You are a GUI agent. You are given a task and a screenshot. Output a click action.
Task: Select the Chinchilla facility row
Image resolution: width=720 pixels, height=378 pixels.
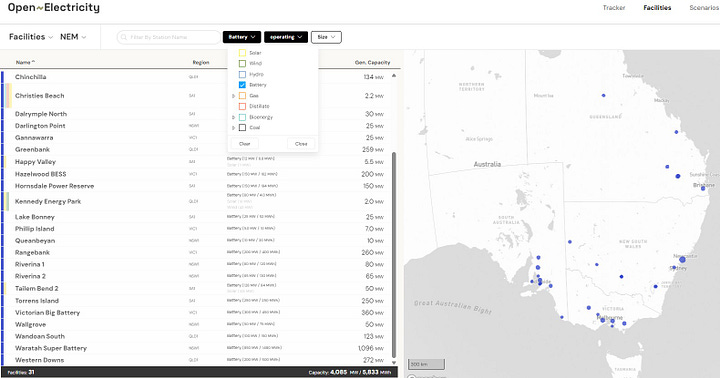click(x=197, y=77)
